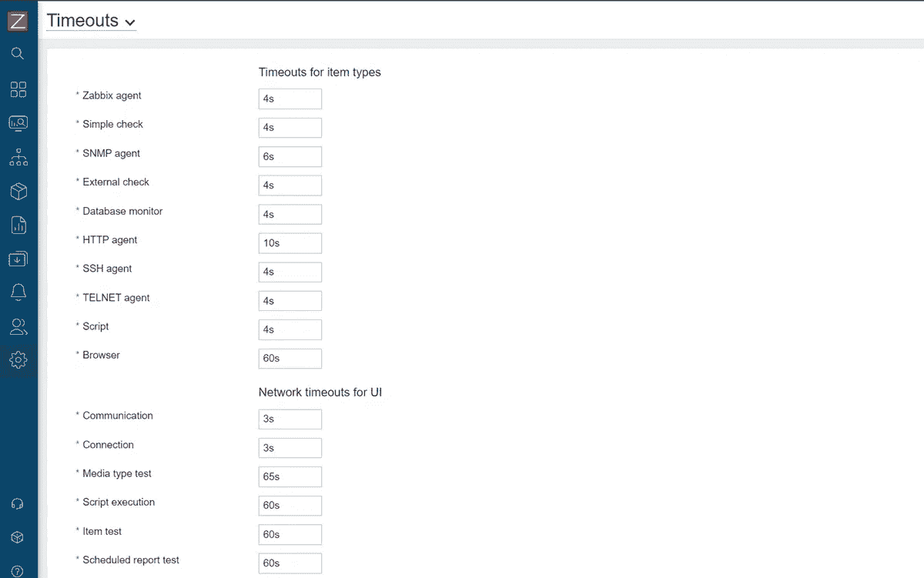This screenshot has height=578, width=924.
Task: Focus the HTTP agent timeout field
Action: tap(290, 243)
